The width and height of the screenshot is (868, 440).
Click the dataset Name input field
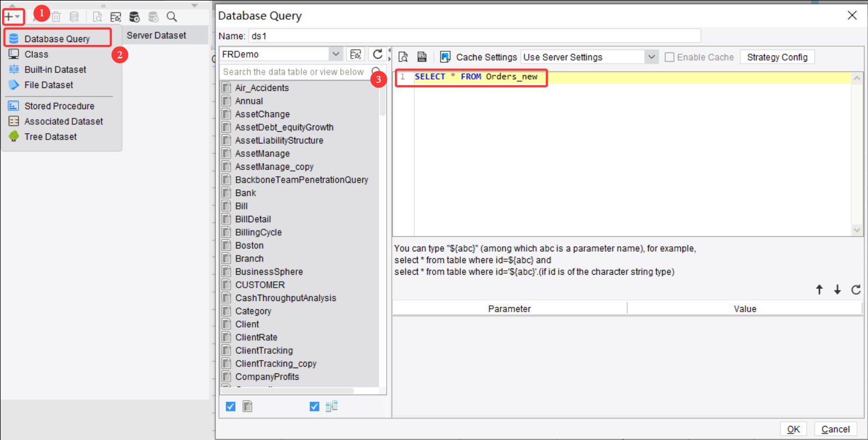[474, 36]
